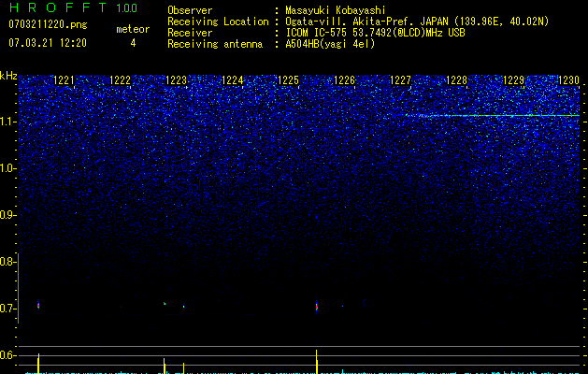Click the 1228 time marker
The image size is (588, 374).
(457, 79)
